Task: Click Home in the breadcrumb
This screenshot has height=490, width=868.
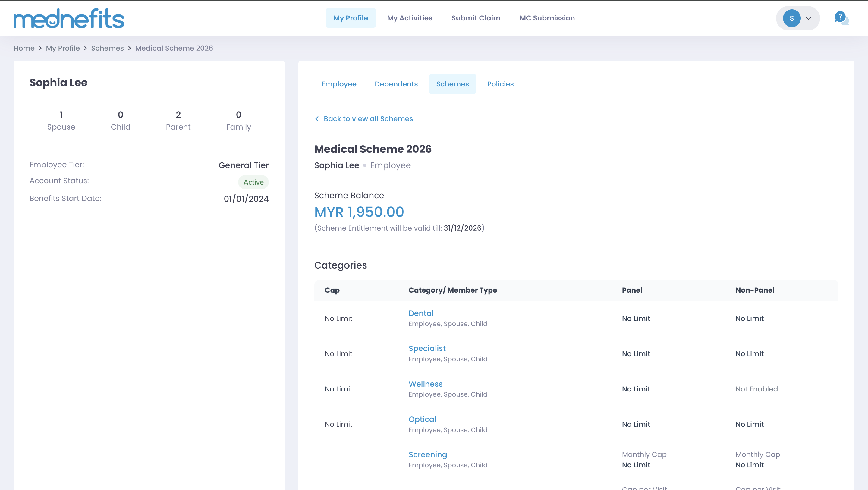Action: coord(24,48)
